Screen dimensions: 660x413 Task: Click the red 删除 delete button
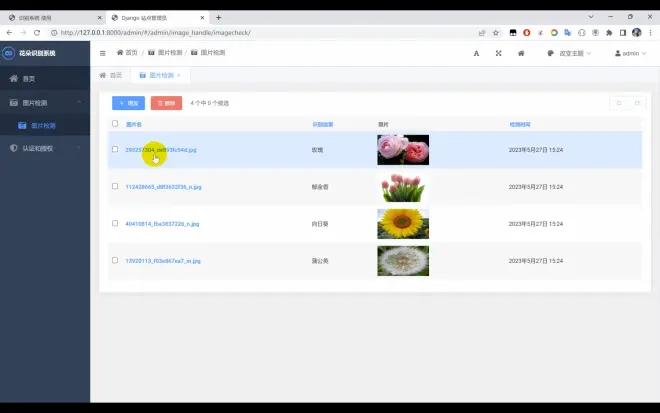166,103
